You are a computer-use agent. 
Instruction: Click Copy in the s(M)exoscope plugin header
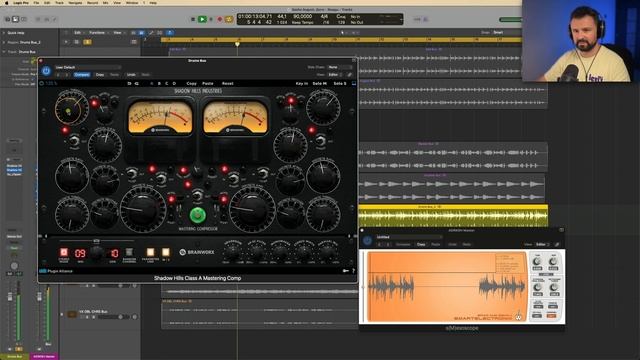(x=421, y=244)
